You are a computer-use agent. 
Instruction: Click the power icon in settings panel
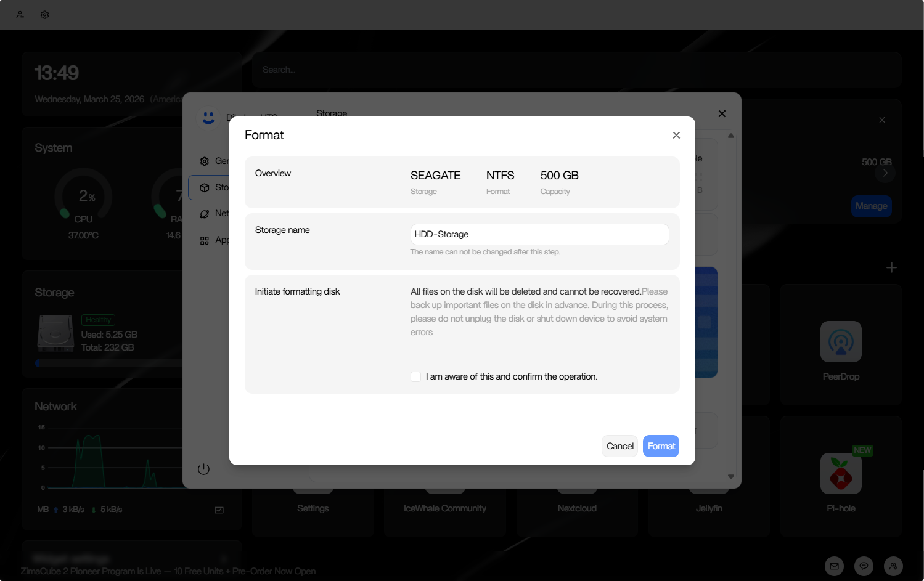[204, 469]
